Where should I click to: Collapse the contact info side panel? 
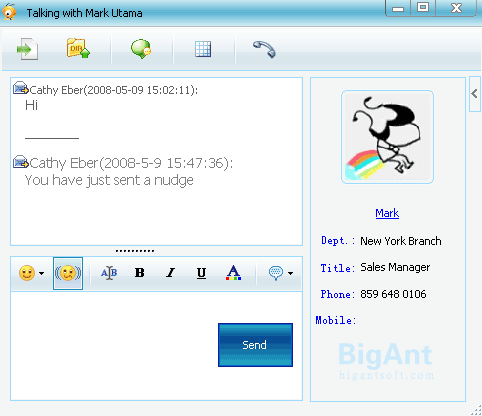click(475, 94)
